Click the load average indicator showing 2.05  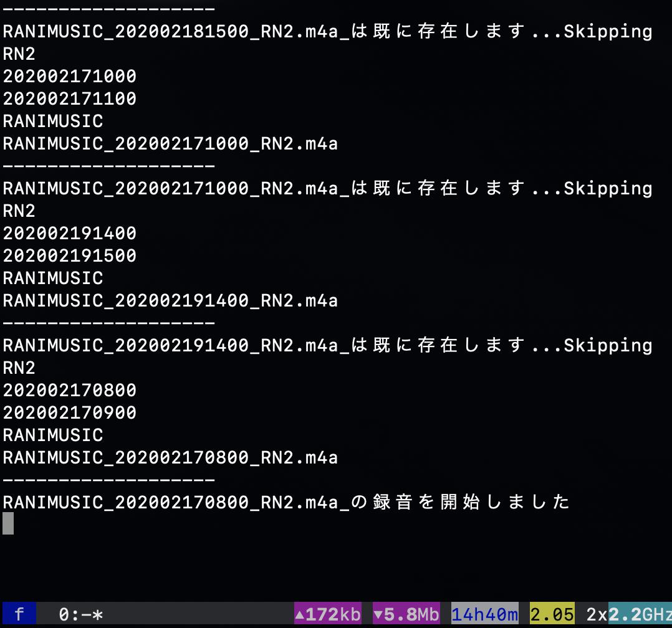point(552,614)
